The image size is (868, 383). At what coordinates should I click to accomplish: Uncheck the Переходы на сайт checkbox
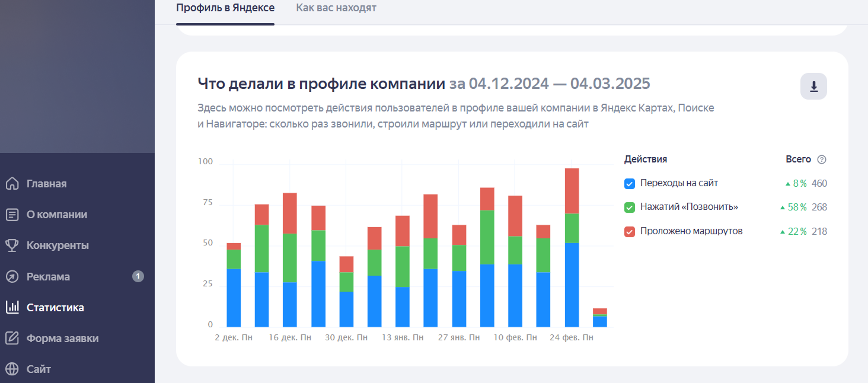630,184
